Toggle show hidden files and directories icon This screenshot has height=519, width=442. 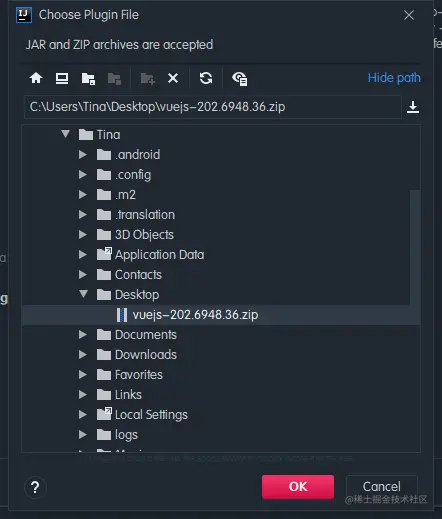239,79
